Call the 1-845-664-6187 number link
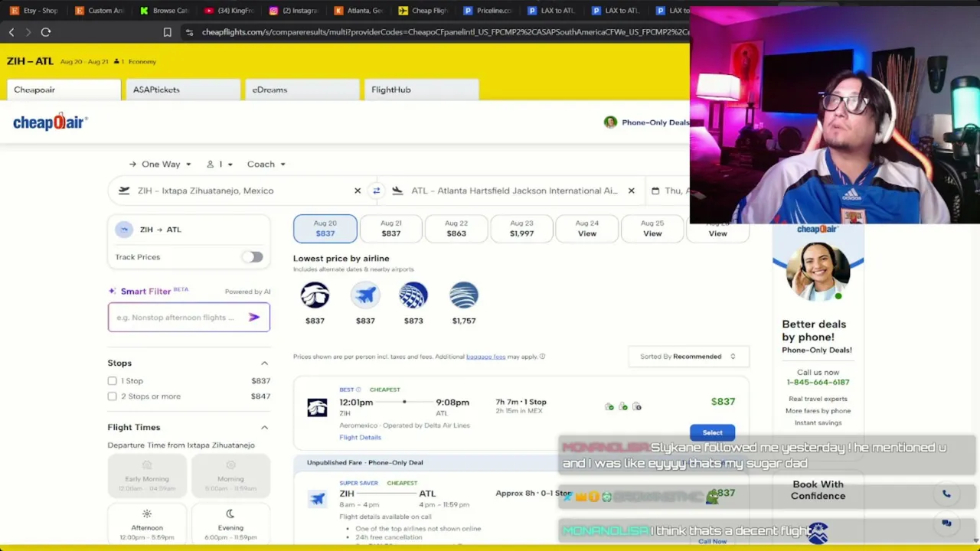Image resolution: width=980 pixels, height=551 pixels. [x=818, y=382]
